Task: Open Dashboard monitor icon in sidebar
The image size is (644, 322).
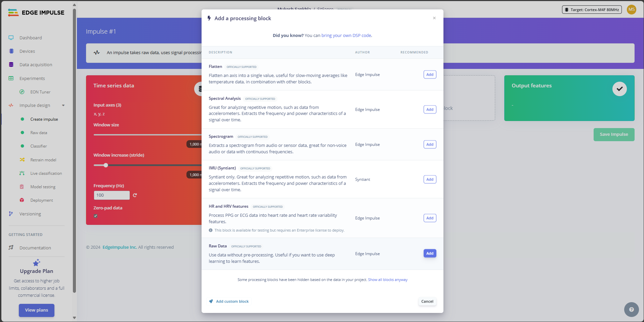Action: [11, 38]
